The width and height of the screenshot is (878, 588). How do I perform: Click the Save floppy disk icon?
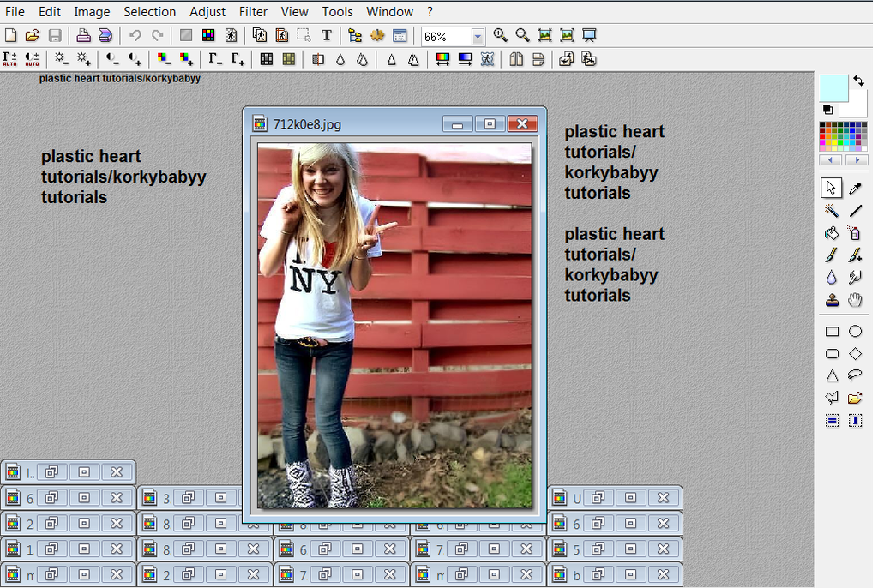pos(55,35)
